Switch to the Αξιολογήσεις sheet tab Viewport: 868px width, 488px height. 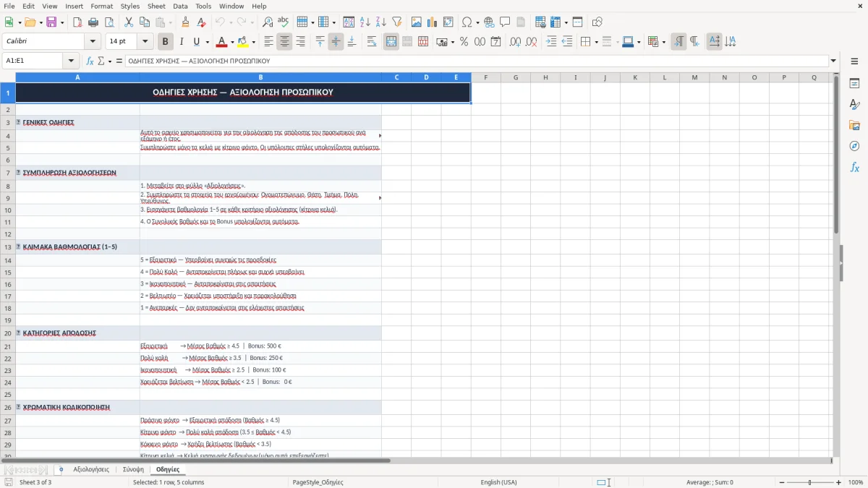pyautogui.click(x=91, y=470)
